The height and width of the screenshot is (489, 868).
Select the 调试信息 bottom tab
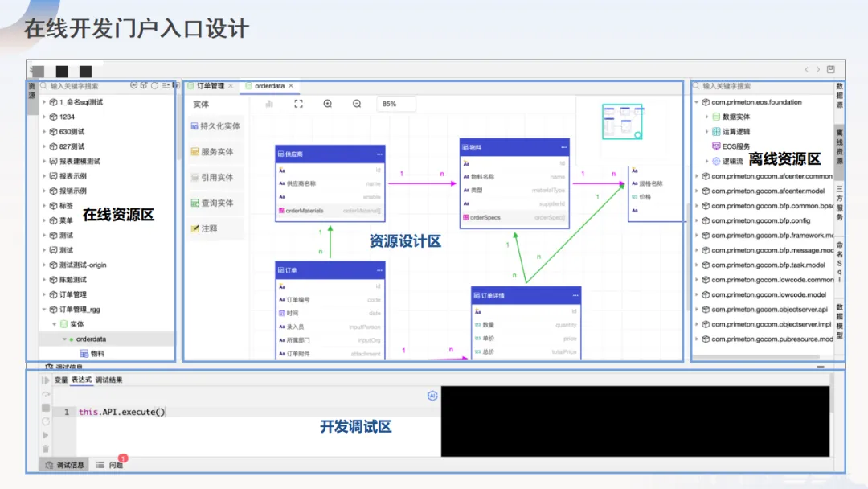point(65,465)
